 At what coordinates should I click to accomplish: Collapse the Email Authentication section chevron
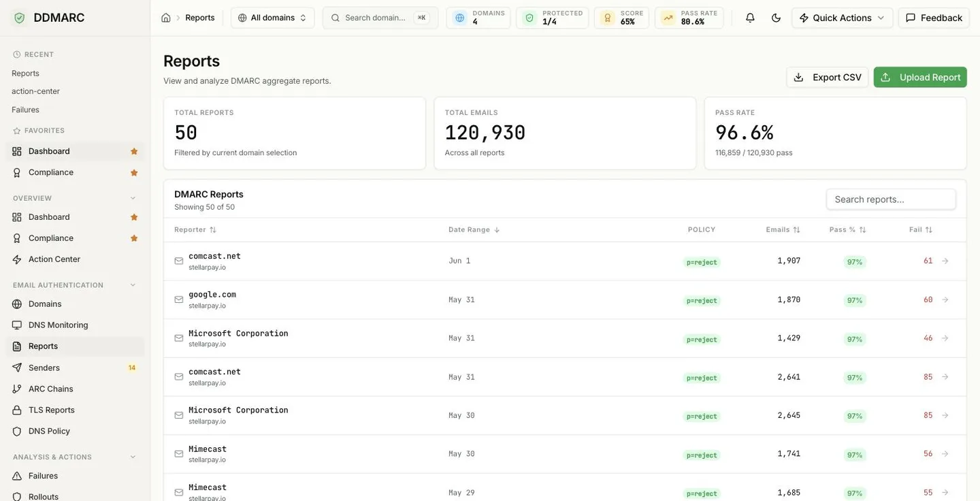click(133, 285)
